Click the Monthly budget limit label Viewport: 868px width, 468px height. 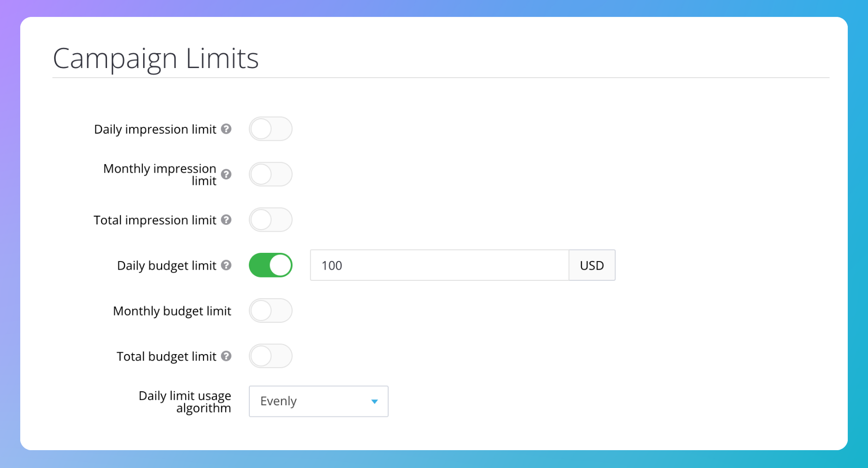(x=172, y=311)
